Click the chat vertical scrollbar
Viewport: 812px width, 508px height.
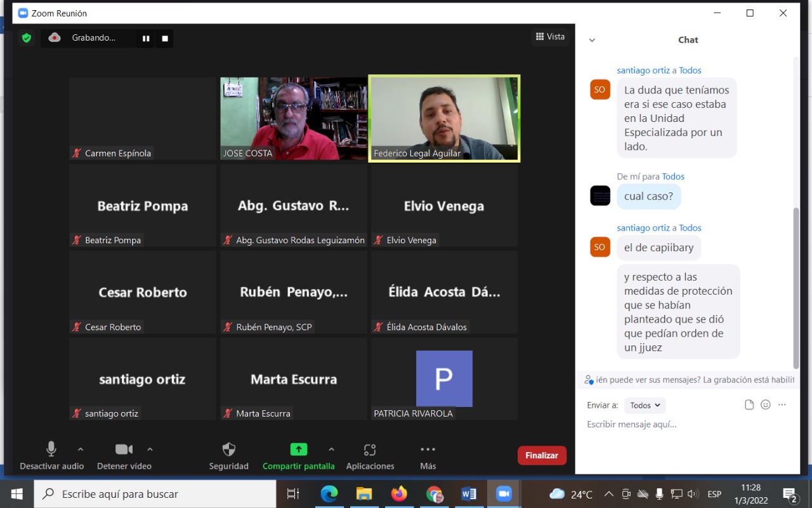[x=796, y=286]
